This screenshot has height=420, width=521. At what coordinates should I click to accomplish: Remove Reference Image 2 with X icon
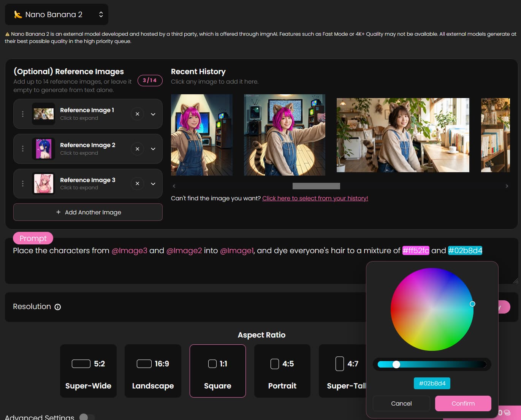coord(137,149)
